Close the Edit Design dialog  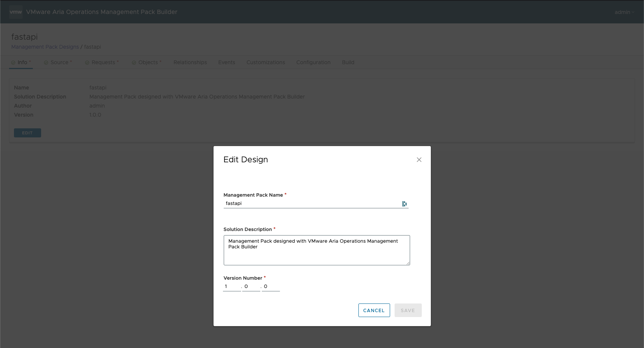point(419,160)
